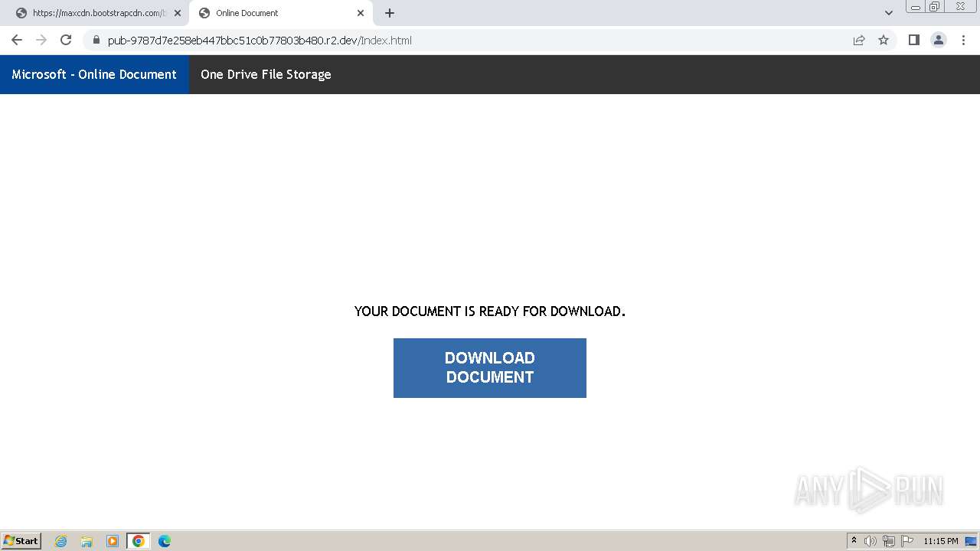Click the Download Document button
The width and height of the screenshot is (980, 551).
click(490, 368)
